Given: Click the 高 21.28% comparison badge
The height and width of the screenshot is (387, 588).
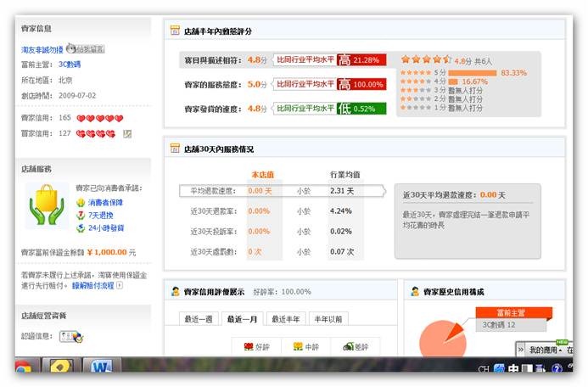Looking at the screenshot, I should [x=361, y=60].
